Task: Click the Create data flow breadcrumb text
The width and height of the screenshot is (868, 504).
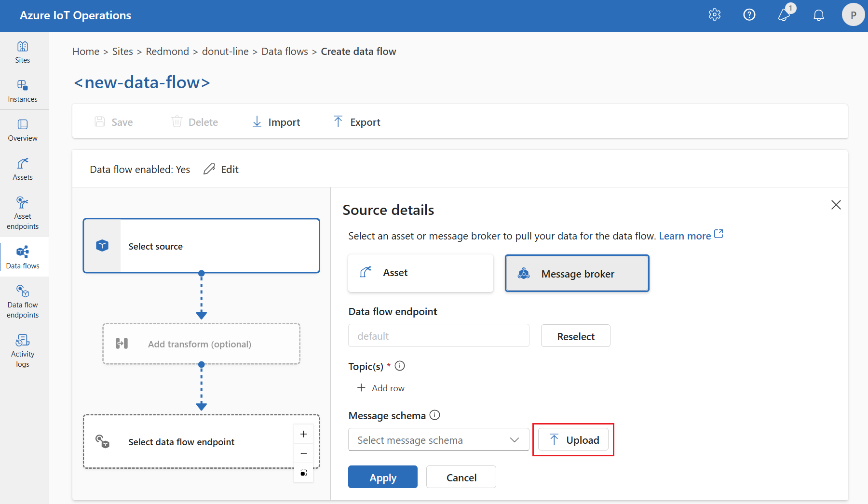Action: 358,51
